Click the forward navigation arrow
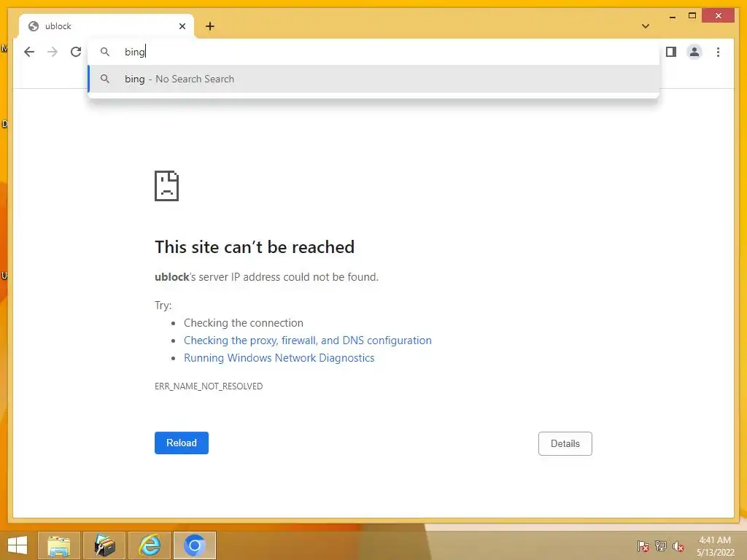This screenshot has height=560, width=747. pyautogui.click(x=53, y=52)
